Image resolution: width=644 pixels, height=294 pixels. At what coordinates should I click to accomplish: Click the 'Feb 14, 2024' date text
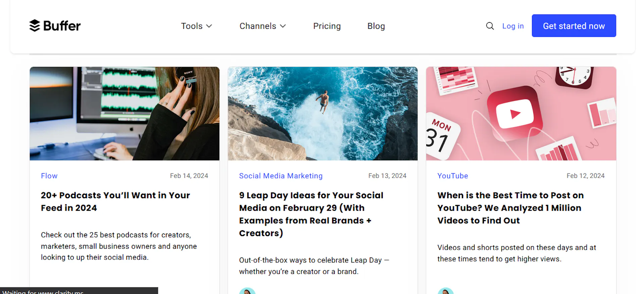pyautogui.click(x=189, y=176)
